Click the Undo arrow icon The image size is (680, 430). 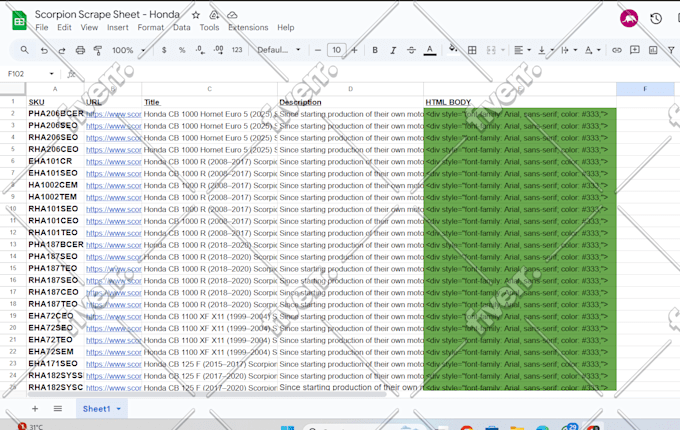(44, 50)
